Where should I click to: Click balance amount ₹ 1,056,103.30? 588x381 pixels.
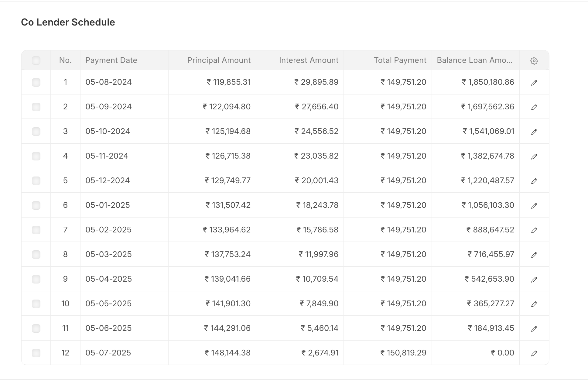(488, 205)
